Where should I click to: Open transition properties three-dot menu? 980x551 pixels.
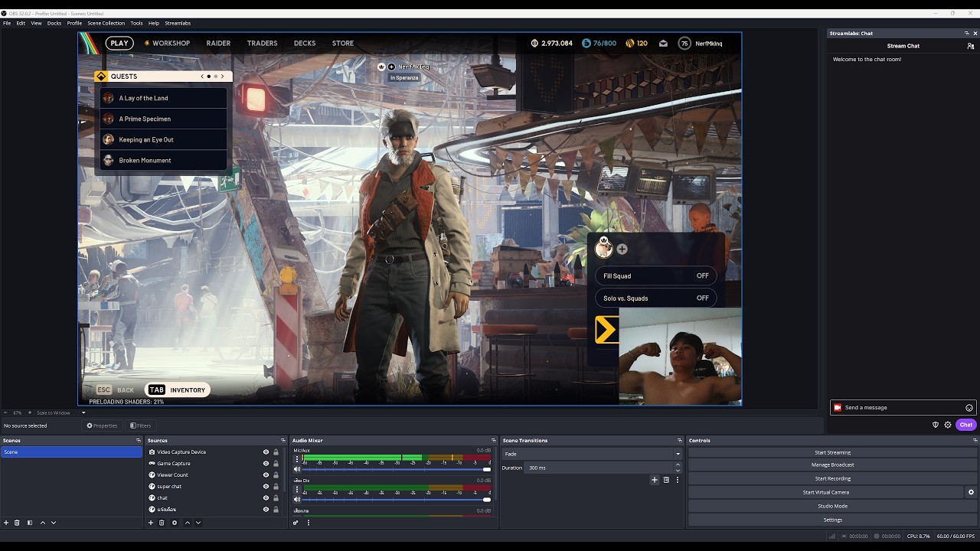tap(678, 480)
